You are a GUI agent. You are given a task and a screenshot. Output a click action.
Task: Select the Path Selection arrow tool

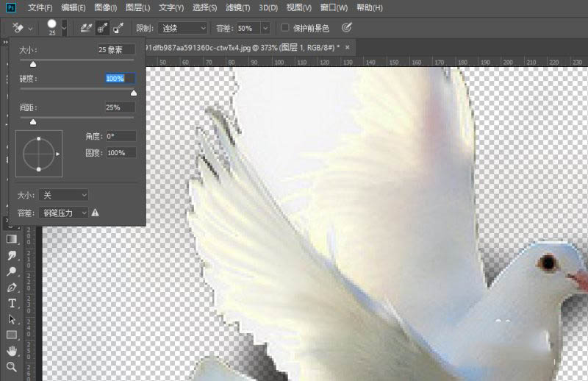click(12, 319)
